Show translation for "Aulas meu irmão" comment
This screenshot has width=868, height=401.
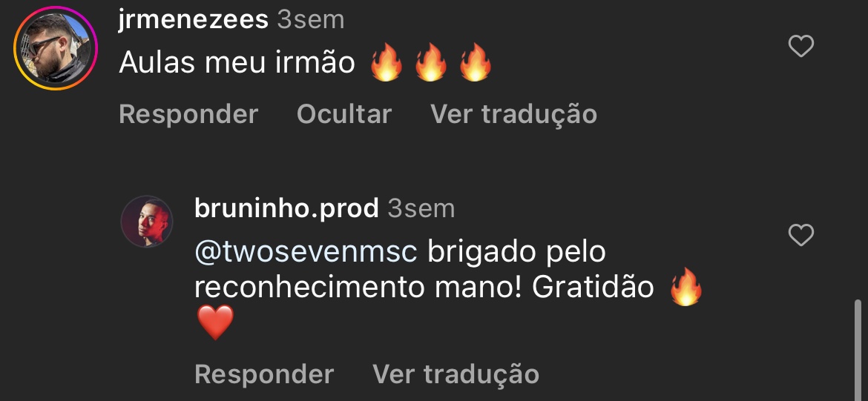coord(513,114)
